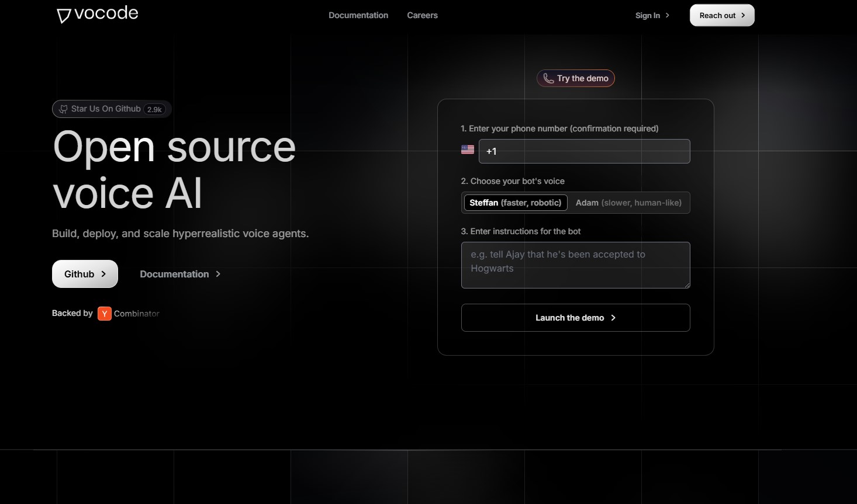Screen dimensions: 857x504
Task: Open the country code selector
Action: [467, 149]
